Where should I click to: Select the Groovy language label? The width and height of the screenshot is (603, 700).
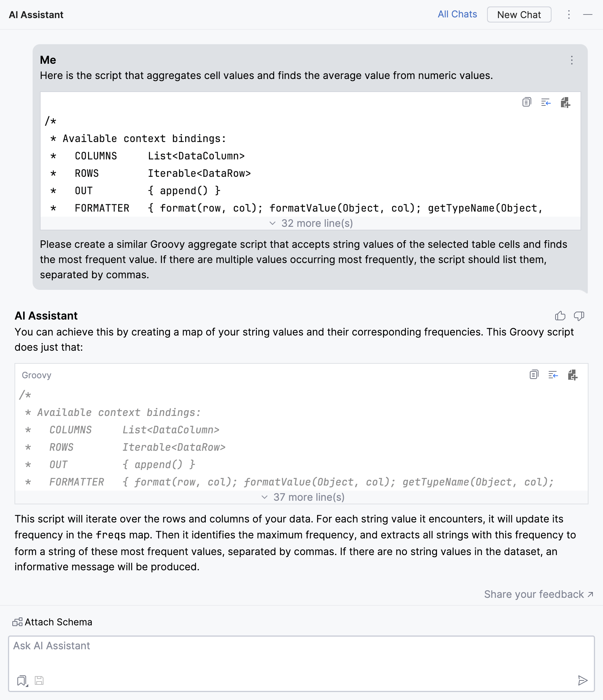click(x=36, y=375)
